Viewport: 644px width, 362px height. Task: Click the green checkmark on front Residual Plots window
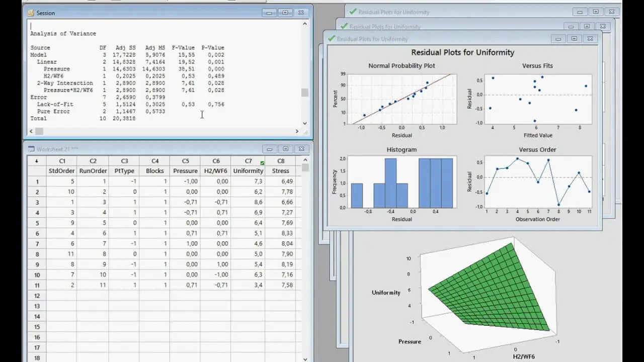pyautogui.click(x=331, y=38)
